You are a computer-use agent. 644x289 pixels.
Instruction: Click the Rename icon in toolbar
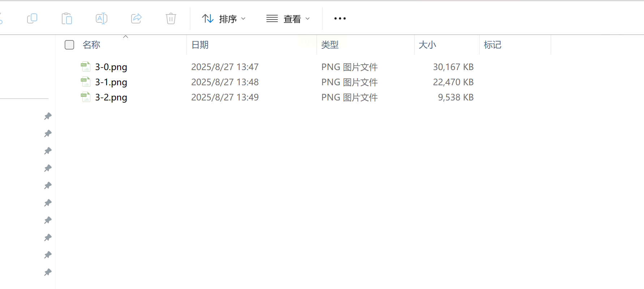[102, 18]
